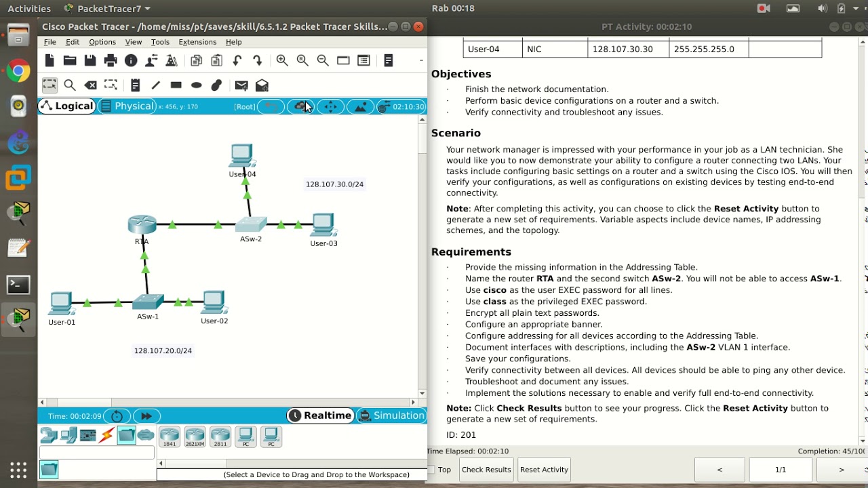Select the Draw Ellipse tool
868x488 pixels.
[197, 85]
